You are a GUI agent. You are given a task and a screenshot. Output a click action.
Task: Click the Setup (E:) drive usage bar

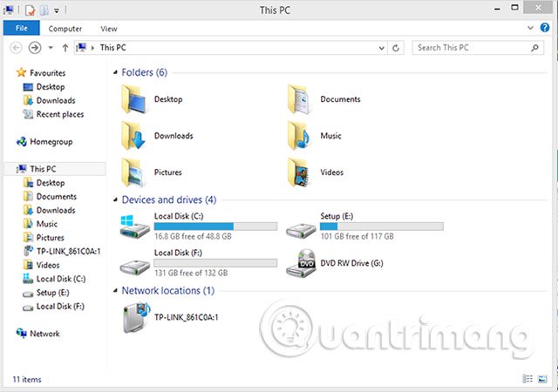point(382,226)
